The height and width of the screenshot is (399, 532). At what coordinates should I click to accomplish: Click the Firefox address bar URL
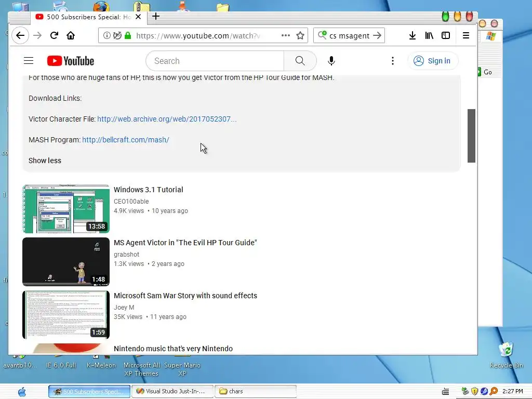tap(198, 36)
